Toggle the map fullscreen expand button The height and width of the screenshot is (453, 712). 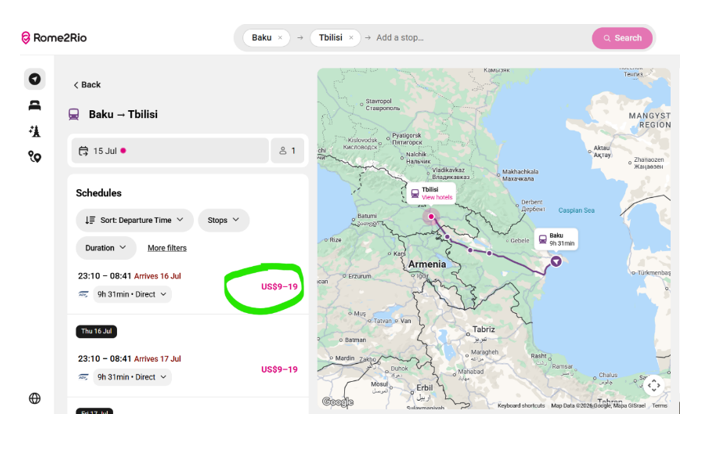pos(654,385)
